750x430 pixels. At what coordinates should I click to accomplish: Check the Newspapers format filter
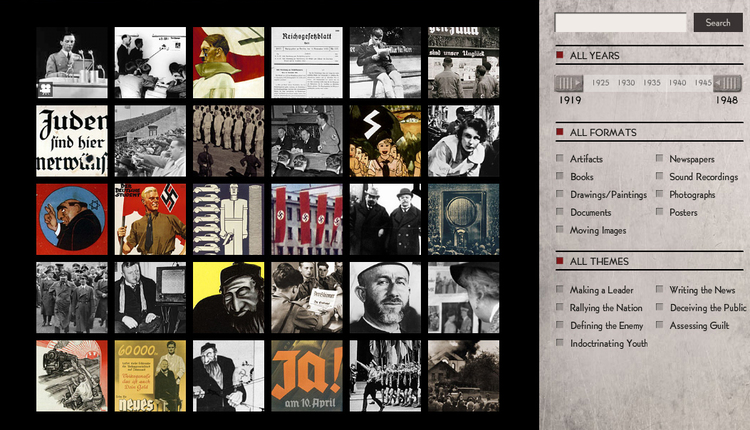(660, 159)
